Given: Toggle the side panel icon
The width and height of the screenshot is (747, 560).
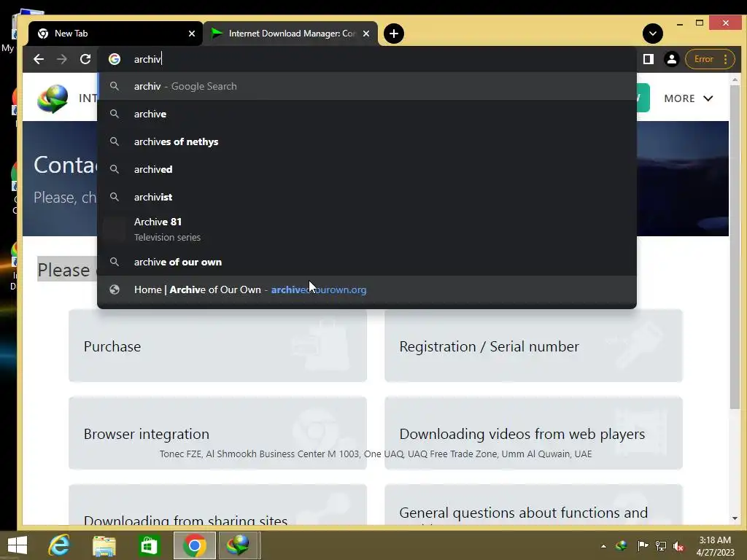Looking at the screenshot, I should click(649, 59).
